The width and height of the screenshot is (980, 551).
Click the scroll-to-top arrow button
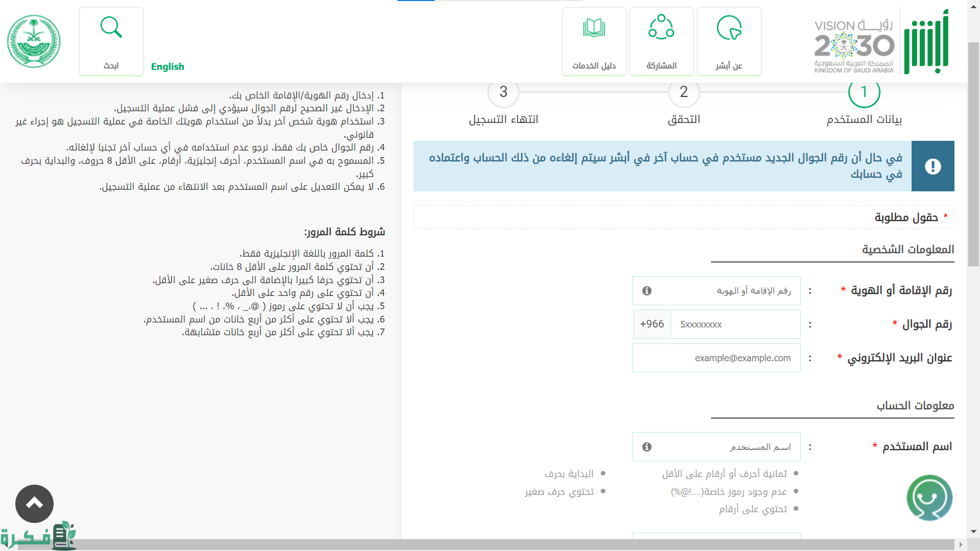coord(34,504)
